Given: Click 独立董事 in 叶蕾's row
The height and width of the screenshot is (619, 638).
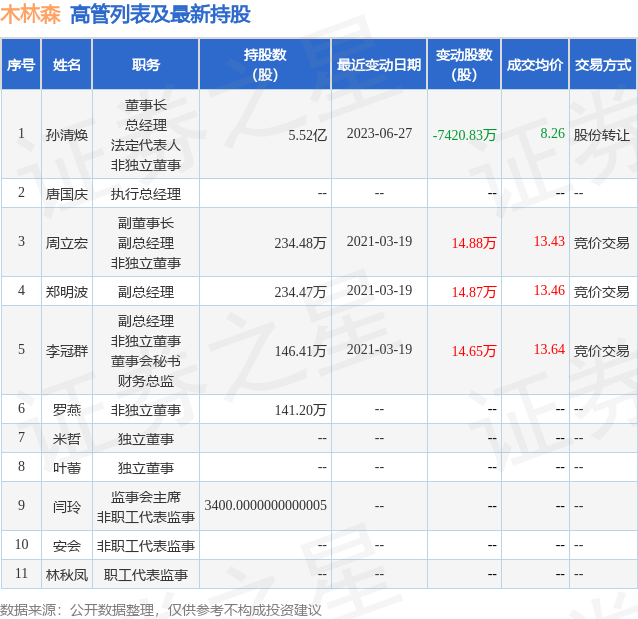Looking at the screenshot, I should coord(146,468).
